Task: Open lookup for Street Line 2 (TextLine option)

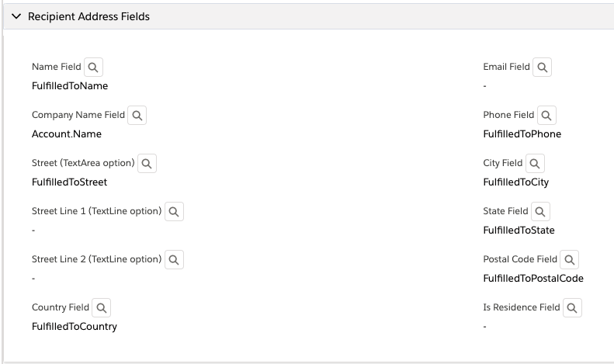Action: click(174, 260)
